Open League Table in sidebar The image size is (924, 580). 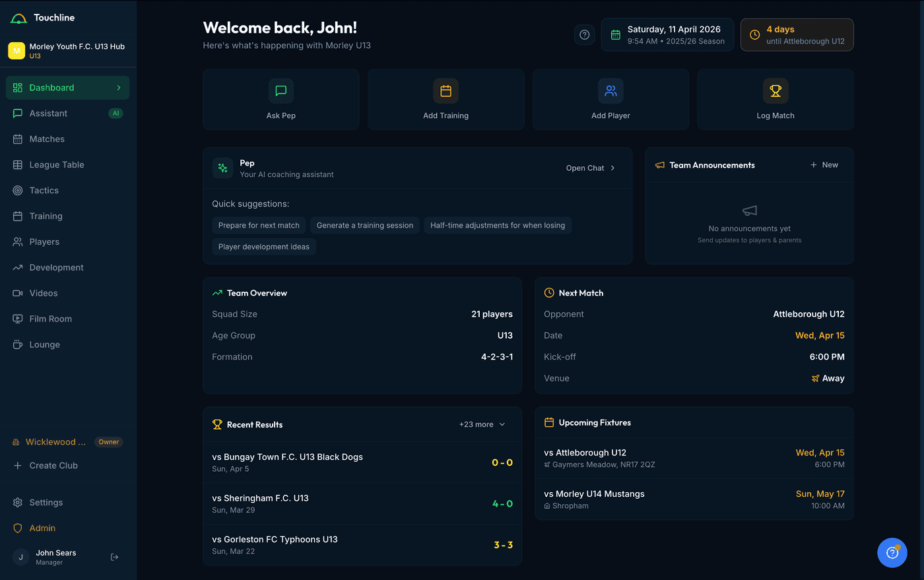tap(68, 165)
